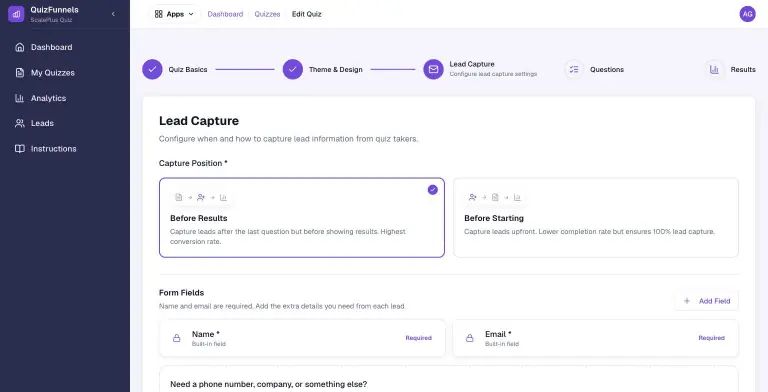Image resolution: width=768 pixels, height=392 pixels.
Task: Click the Required label on Name field
Action: pos(418,338)
